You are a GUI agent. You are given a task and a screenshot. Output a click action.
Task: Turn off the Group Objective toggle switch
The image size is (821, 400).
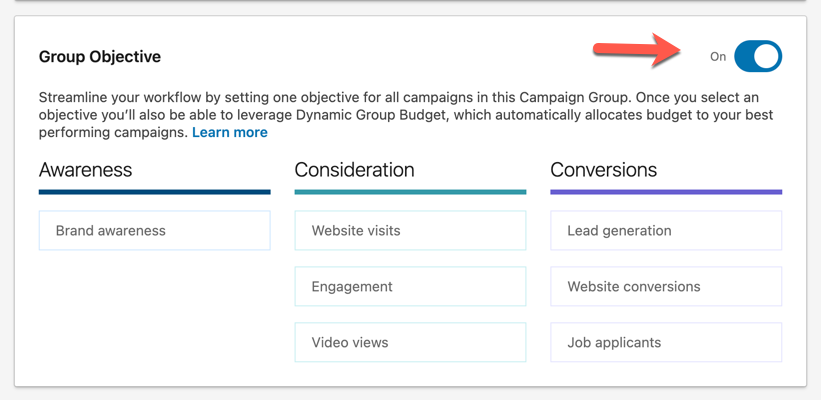pyautogui.click(x=757, y=57)
